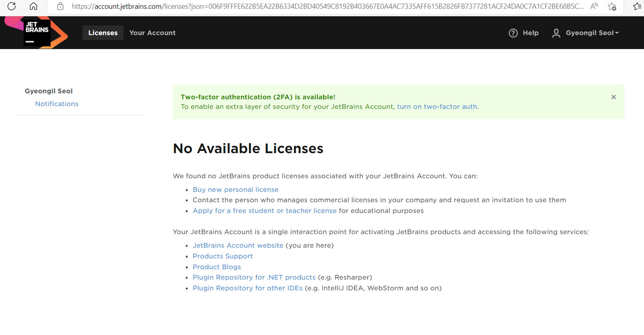Click the read aloud icon

click(x=594, y=6)
